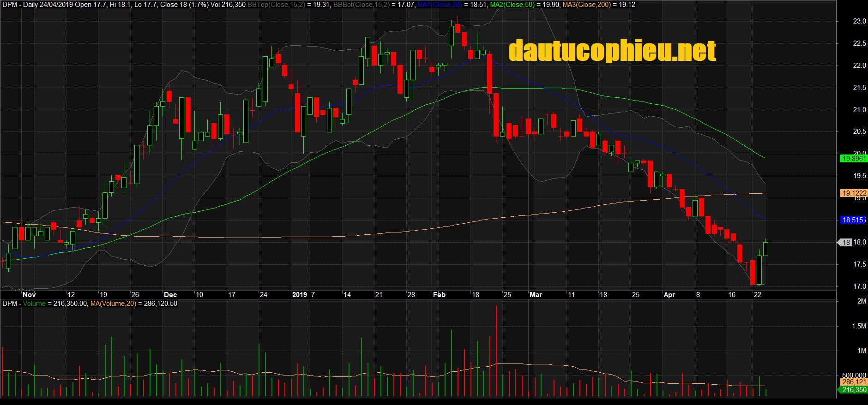Click the 17.5 price axis label
868x405 pixels.
859,264
